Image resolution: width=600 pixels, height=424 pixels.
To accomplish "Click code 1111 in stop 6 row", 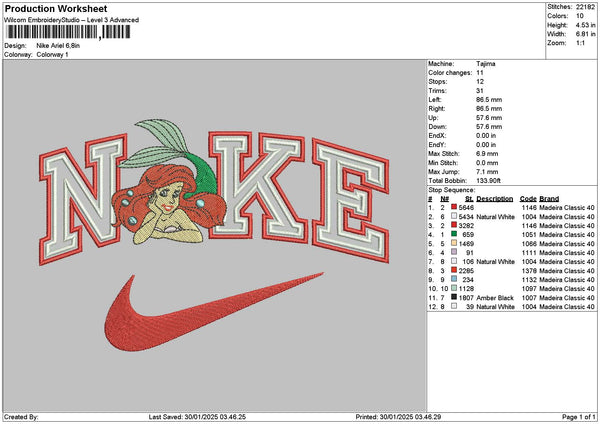I will [529, 253].
